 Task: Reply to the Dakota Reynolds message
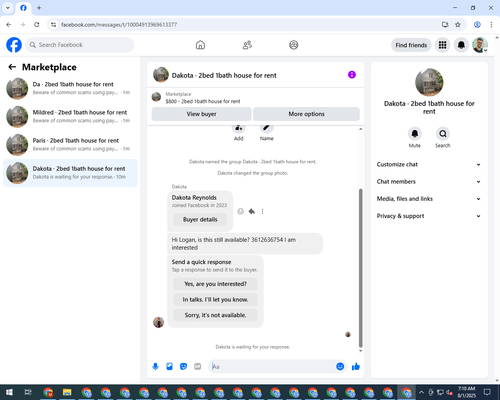[252, 211]
